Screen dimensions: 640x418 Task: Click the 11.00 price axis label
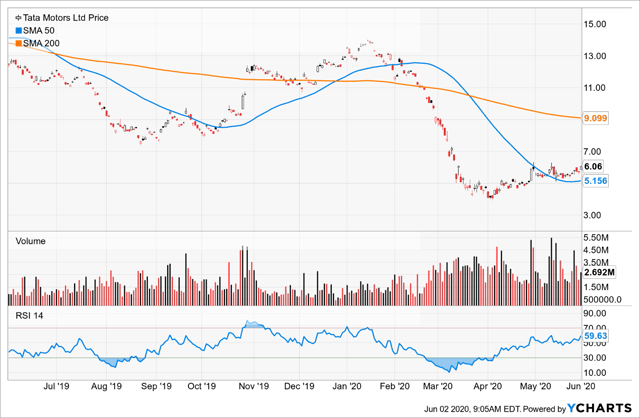595,88
